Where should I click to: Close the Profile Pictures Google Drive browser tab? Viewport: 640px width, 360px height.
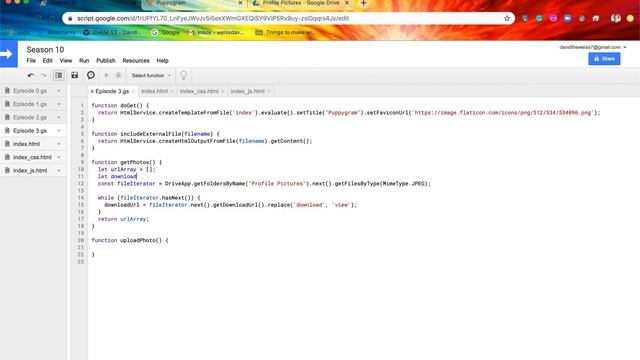pyautogui.click(x=347, y=3)
